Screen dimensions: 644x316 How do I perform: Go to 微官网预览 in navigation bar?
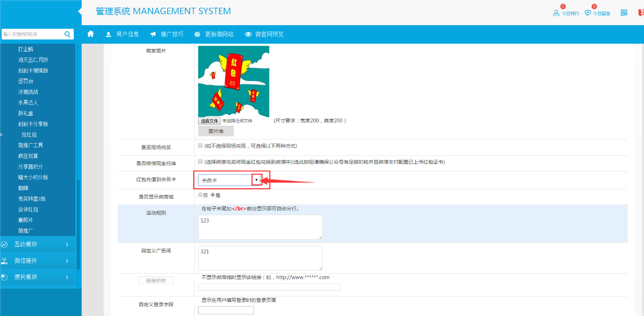264,34
